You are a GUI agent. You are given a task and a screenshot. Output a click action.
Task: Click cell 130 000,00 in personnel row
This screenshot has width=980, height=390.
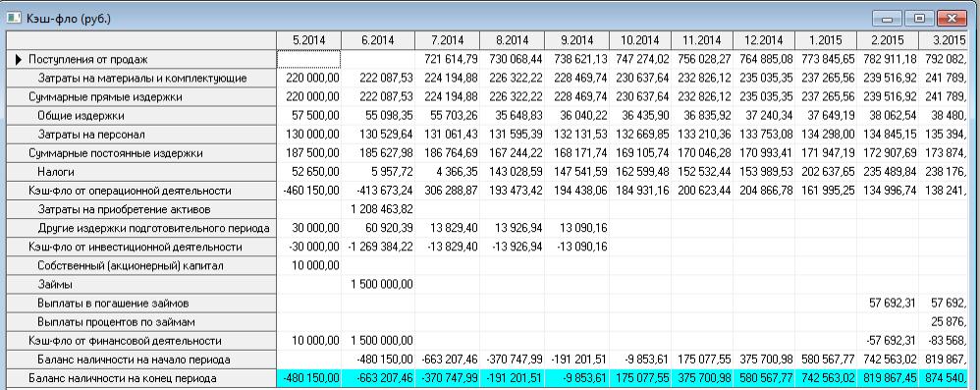(x=308, y=135)
